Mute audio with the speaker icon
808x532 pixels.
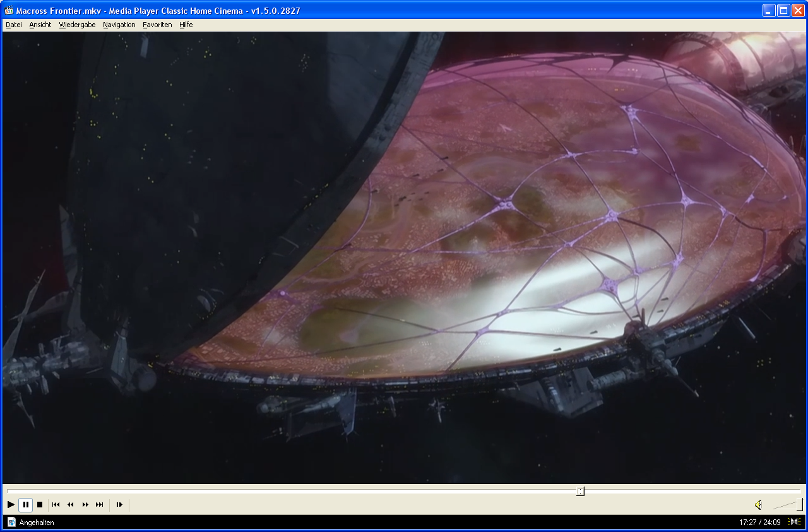(x=758, y=505)
